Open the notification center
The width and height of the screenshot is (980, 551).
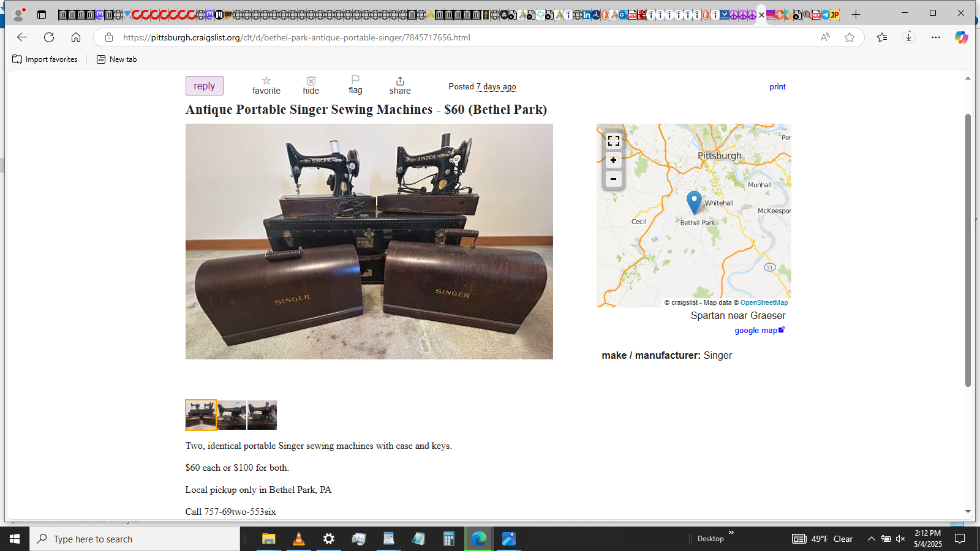point(960,539)
